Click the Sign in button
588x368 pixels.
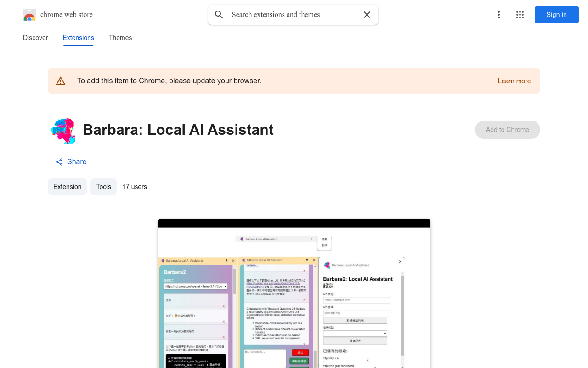pos(556,15)
